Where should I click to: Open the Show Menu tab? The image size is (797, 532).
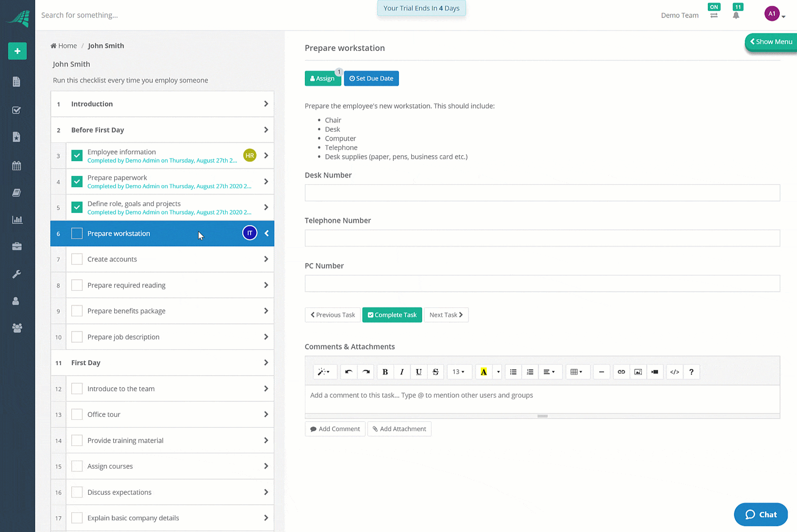(771, 42)
